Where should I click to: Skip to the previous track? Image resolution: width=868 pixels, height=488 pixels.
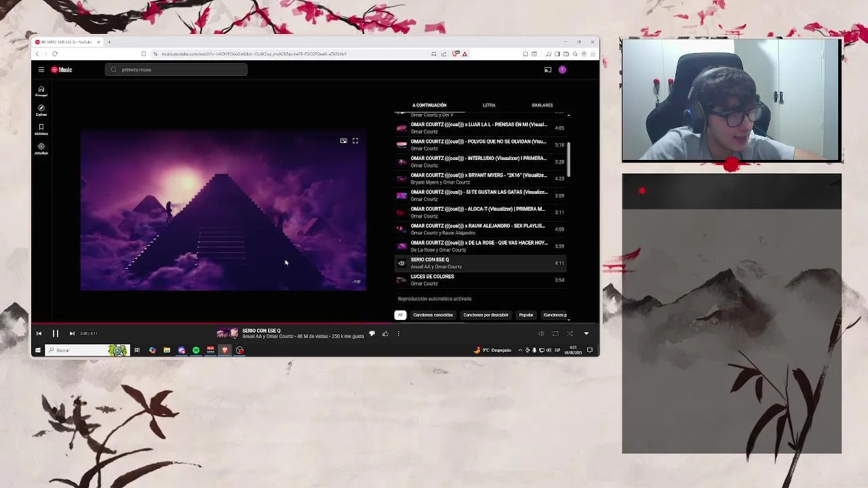(x=39, y=333)
